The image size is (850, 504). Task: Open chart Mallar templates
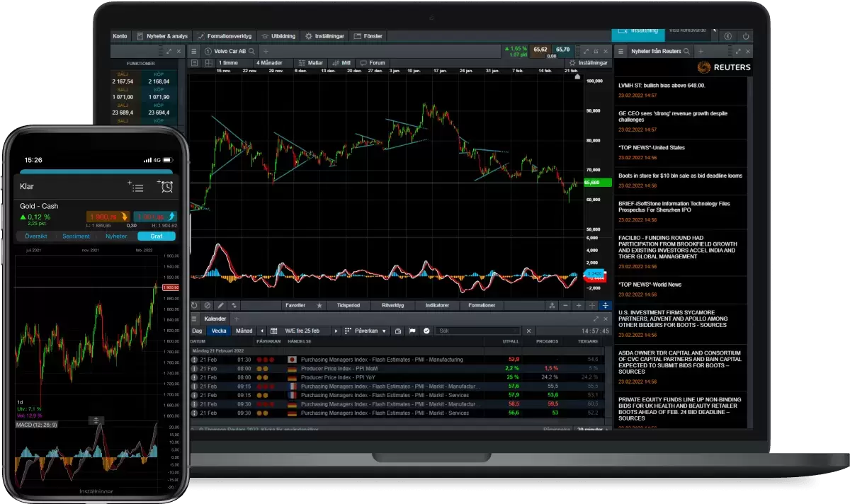coord(312,62)
